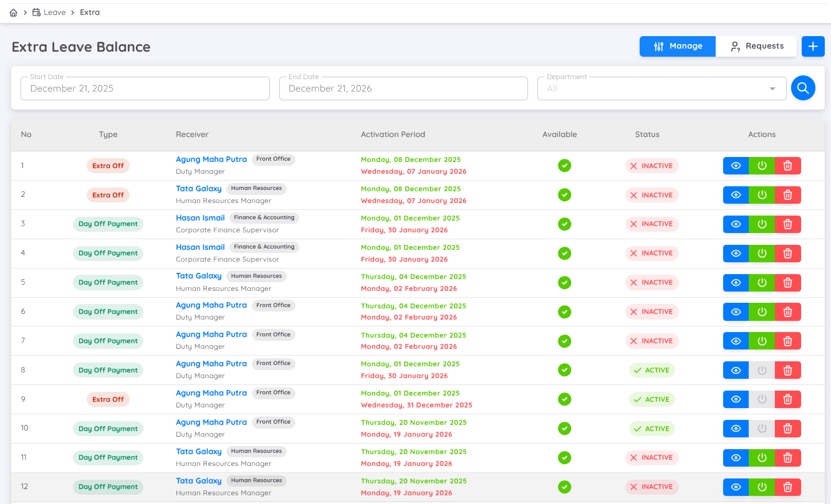
Task: Open Hasan Ismail link in row 3
Action: [200, 218]
